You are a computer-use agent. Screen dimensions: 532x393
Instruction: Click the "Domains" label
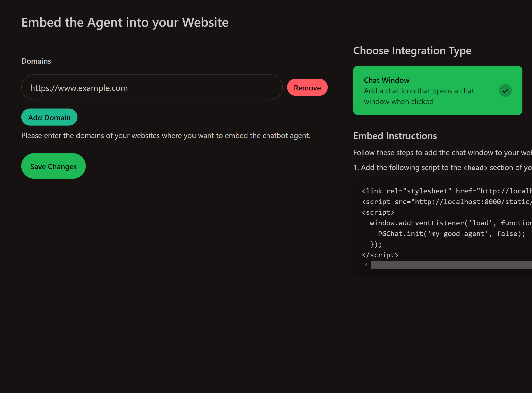[x=36, y=61]
